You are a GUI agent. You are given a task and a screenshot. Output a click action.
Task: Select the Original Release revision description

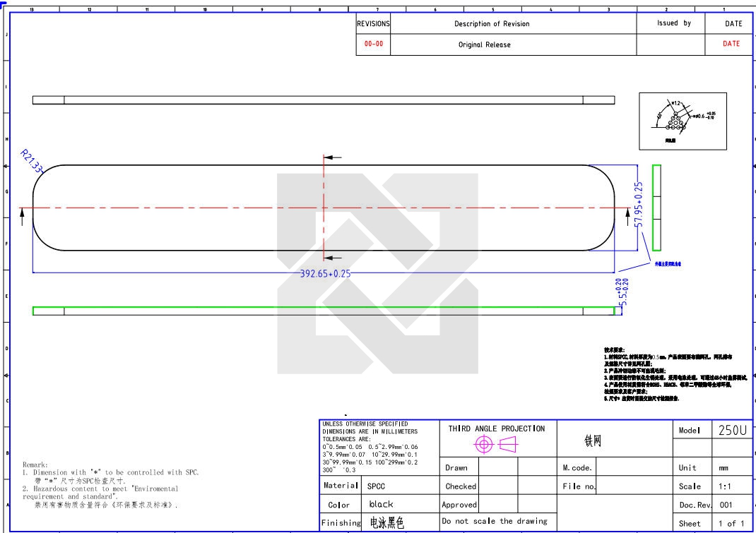click(484, 44)
